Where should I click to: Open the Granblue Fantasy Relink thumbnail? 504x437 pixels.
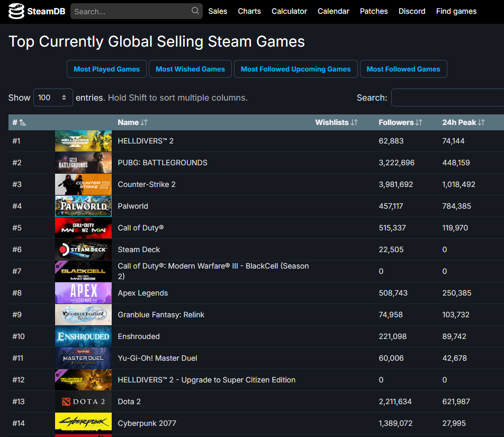83,315
